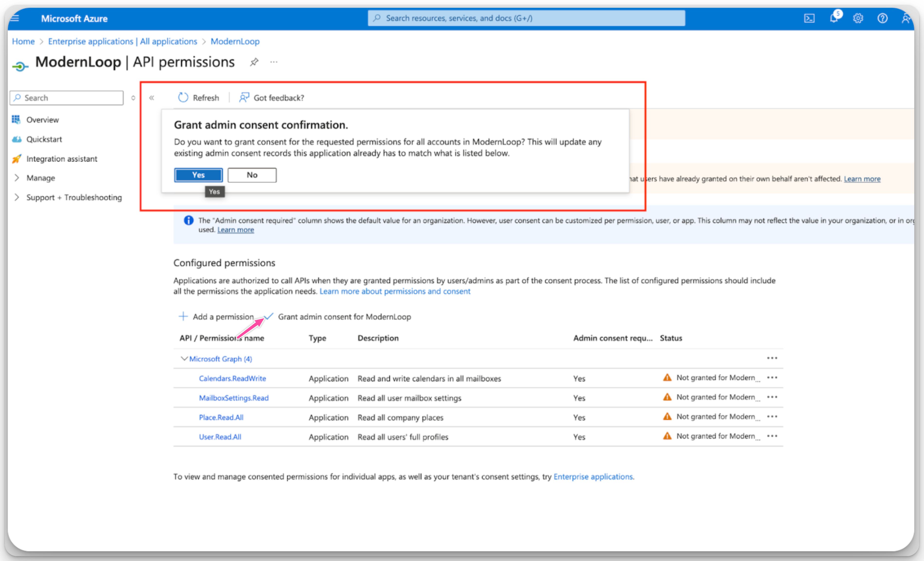This screenshot has width=924, height=561.
Task: Decline admin consent with No button
Action: click(252, 175)
